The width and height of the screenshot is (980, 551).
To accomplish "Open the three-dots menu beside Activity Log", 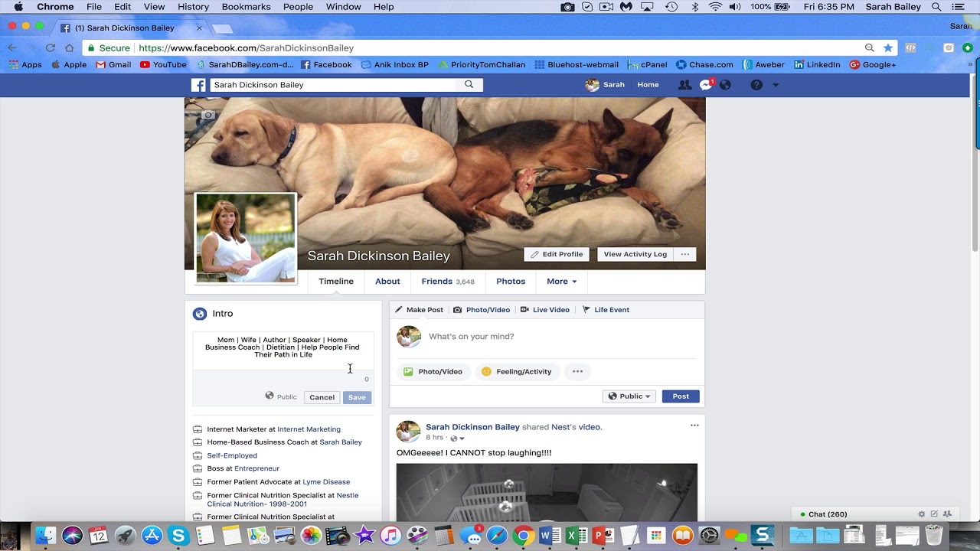I will tap(685, 254).
